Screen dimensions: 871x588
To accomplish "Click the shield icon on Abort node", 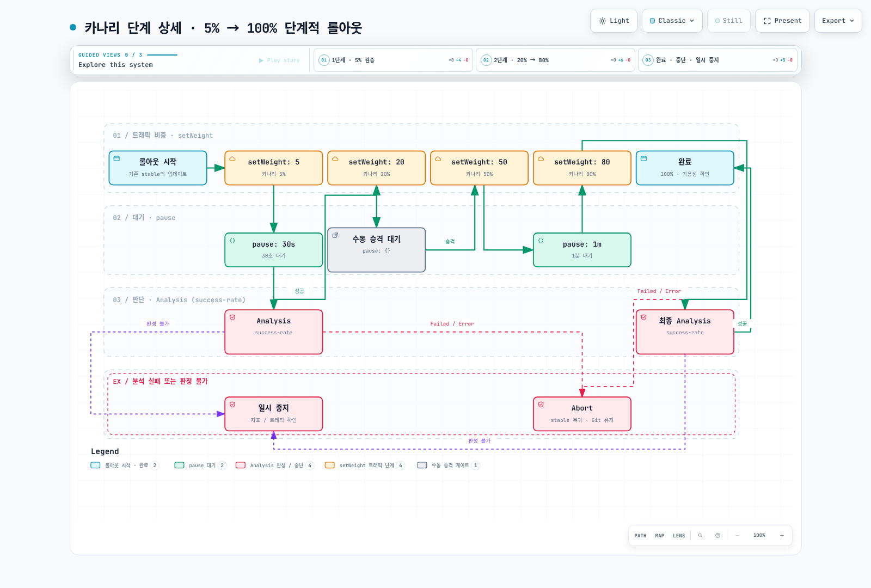I will point(541,405).
